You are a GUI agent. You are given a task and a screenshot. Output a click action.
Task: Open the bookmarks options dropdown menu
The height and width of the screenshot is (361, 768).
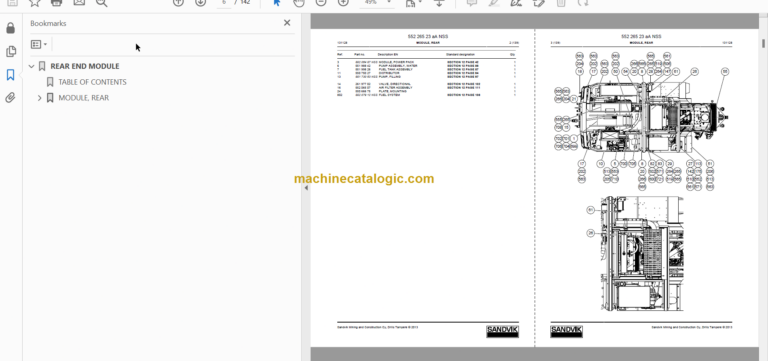tap(39, 45)
